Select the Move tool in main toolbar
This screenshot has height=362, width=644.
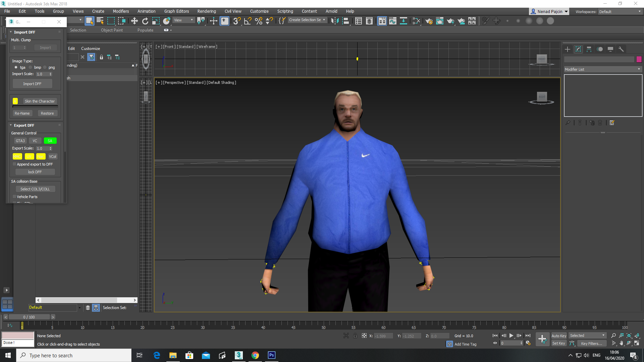coord(135,21)
